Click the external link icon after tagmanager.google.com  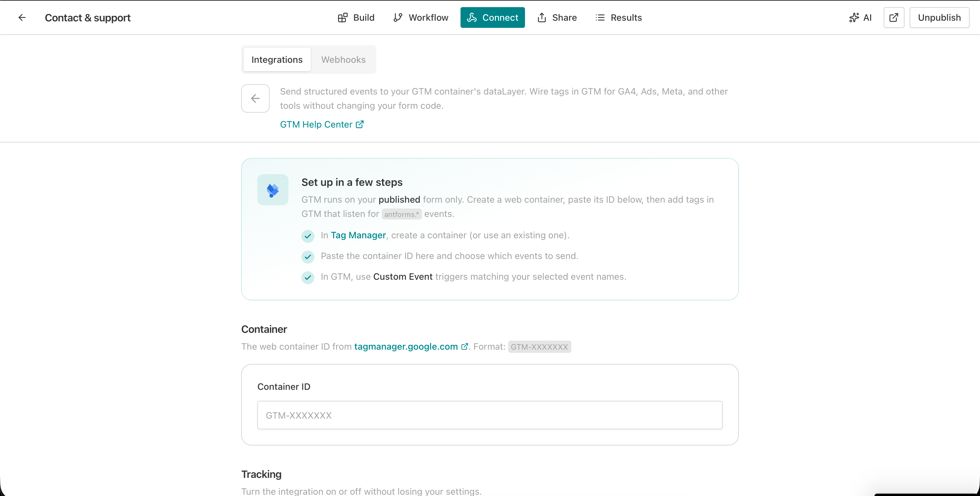click(464, 346)
